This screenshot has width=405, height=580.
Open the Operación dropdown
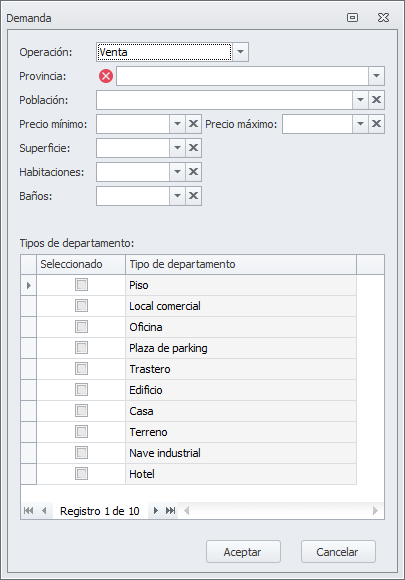point(240,52)
